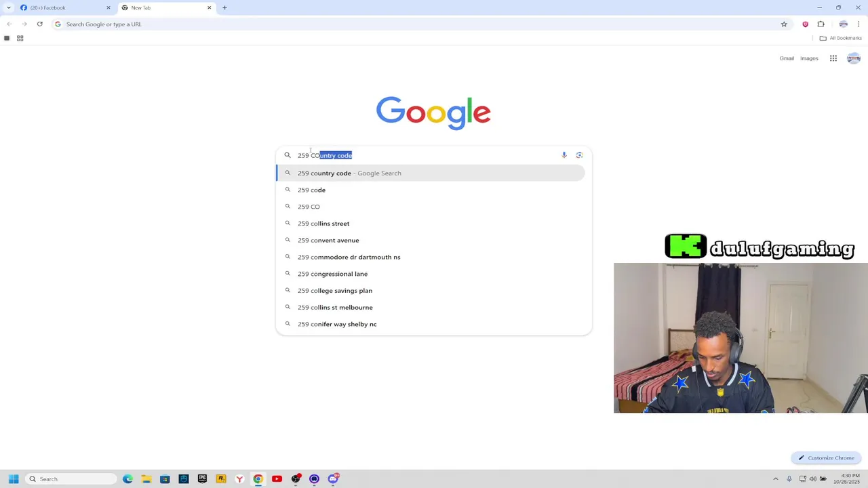This screenshot has height=488, width=868.
Task: Choose suggestion 259 code
Action: click(431, 190)
